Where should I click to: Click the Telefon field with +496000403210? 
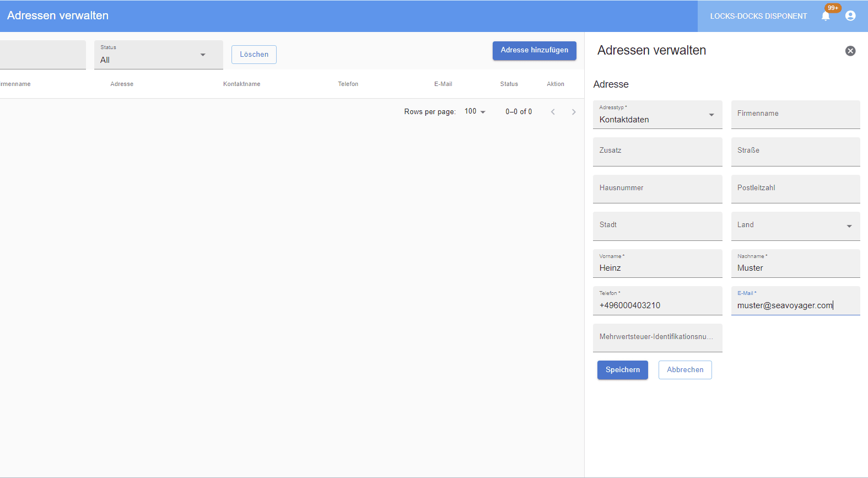(657, 300)
